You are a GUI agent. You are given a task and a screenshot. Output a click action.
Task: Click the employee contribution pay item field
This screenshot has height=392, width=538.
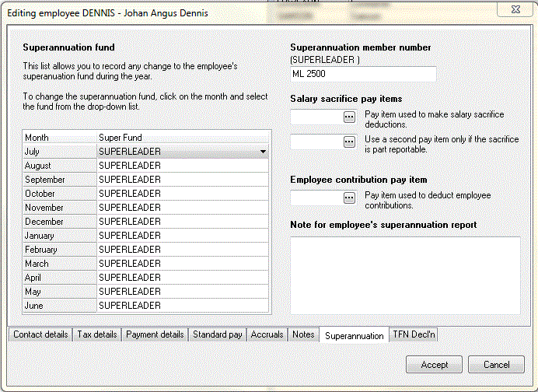pos(316,198)
